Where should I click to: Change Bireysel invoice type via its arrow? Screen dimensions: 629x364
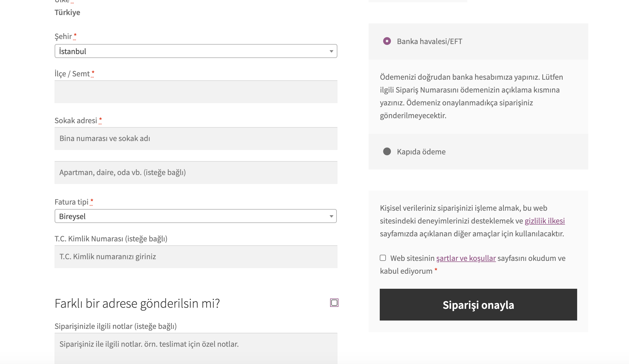[x=331, y=216]
